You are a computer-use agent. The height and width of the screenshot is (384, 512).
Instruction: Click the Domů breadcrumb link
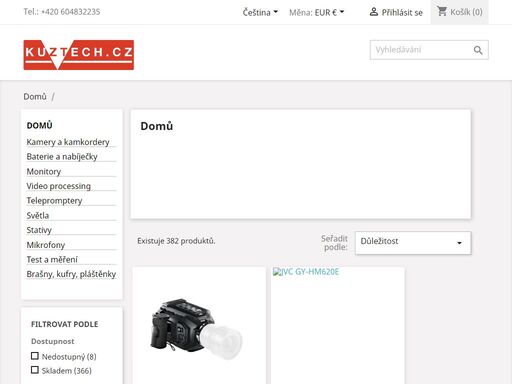(x=35, y=97)
